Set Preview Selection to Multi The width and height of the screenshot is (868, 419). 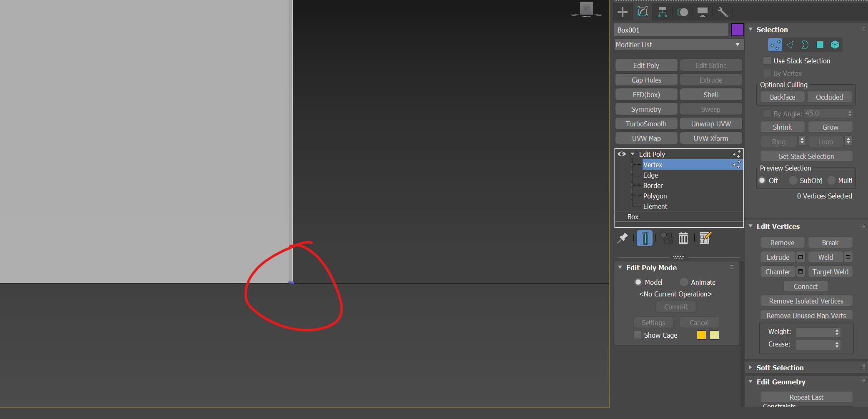coord(832,181)
